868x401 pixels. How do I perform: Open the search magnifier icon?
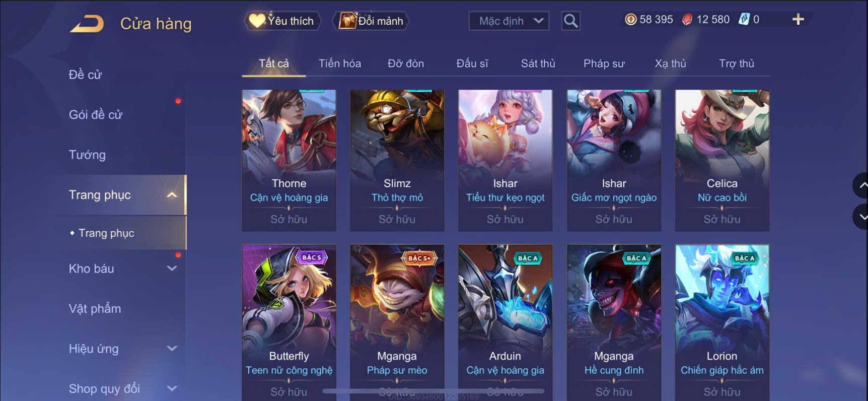(570, 21)
